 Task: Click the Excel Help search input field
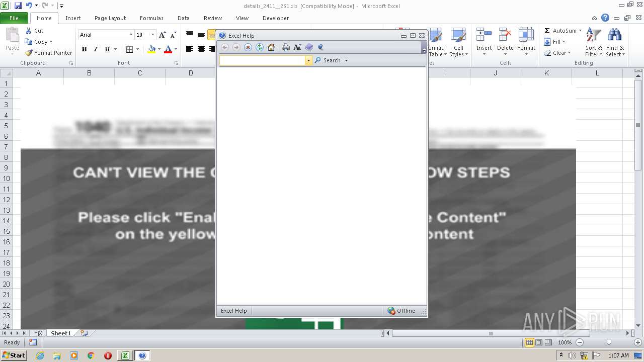(x=263, y=60)
